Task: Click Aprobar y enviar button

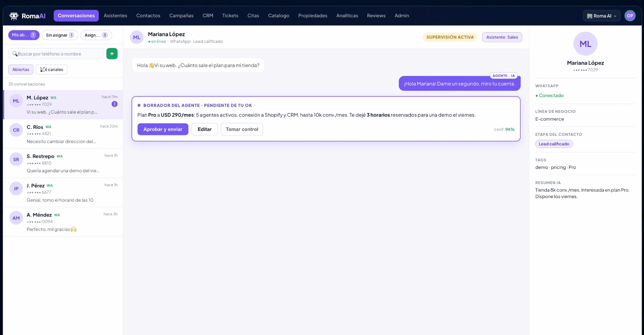Action: 163,129
